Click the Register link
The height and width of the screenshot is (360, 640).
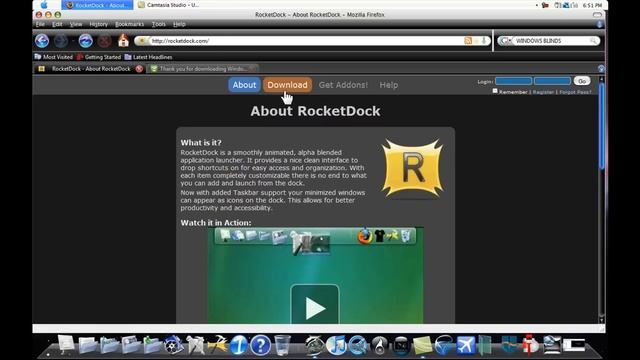(x=543, y=92)
